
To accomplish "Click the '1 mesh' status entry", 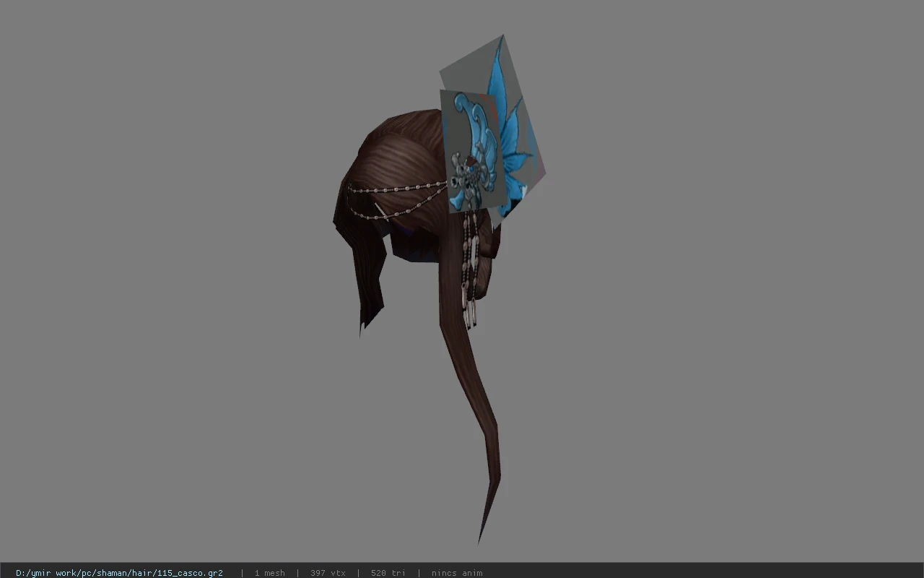I will 269,573.
